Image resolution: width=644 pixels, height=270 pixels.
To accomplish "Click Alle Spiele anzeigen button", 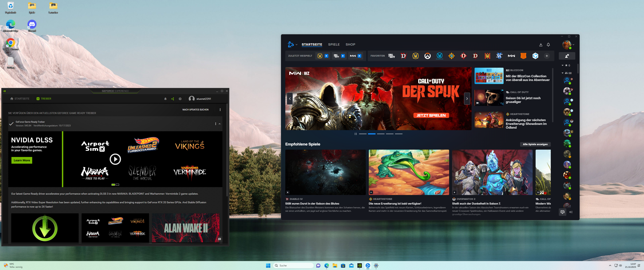I will point(535,144).
